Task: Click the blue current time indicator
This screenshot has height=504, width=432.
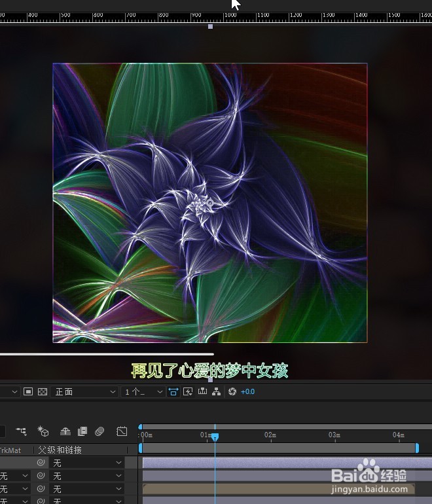Action: tap(215, 437)
